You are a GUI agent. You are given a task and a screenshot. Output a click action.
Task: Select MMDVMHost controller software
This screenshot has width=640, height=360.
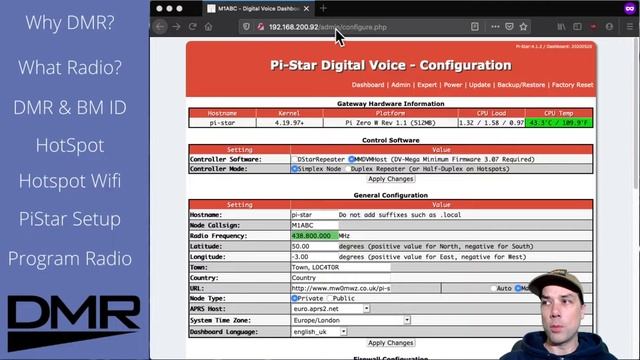tap(352, 159)
